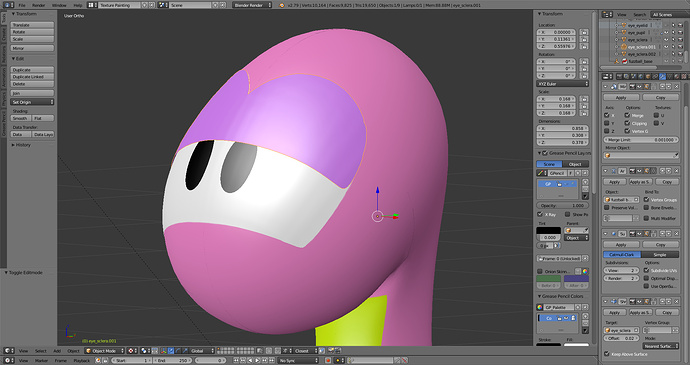Remove the Subdivision Surface modifier
Viewport: 690px width, 365px height.
677,233
